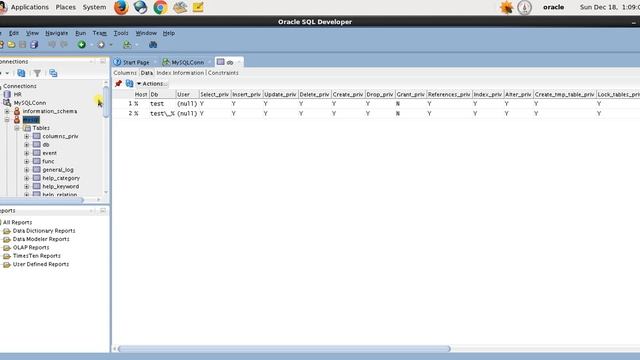Click the orange update notifier tray icon
The width and height of the screenshot is (640, 360).
pyautogui.click(x=507, y=7)
